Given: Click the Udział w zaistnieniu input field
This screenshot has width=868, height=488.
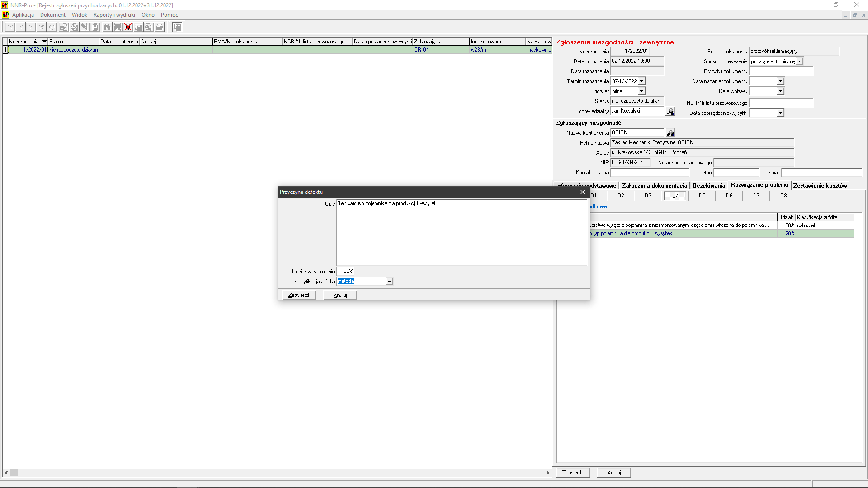Looking at the screenshot, I should point(346,271).
